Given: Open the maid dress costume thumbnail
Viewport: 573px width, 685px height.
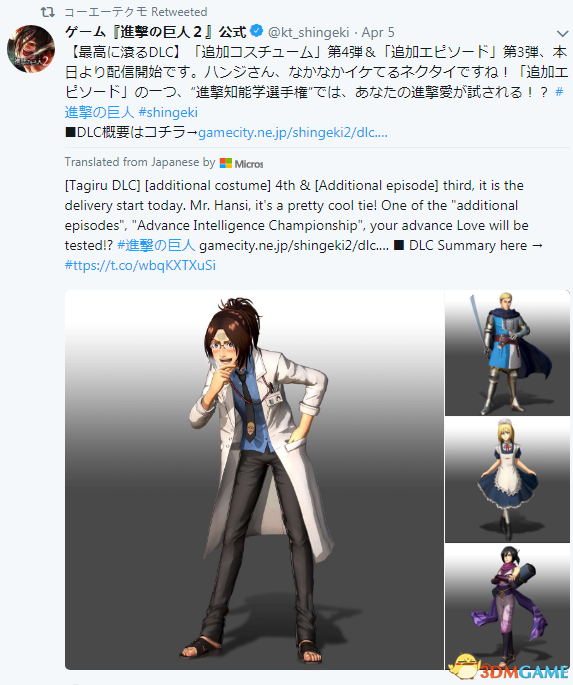Looking at the screenshot, I should (507, 480).
